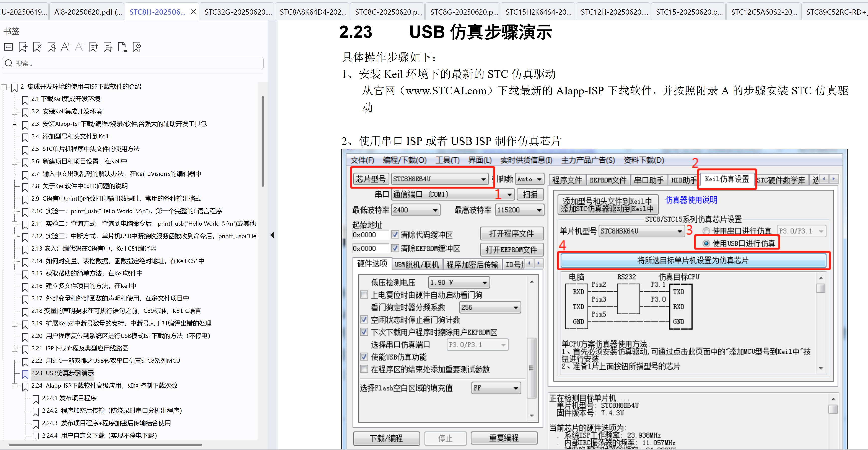The image size is (868, 450).
Task: Collapse chapter 2 集成开发环境 bookmark node
Action: [x=4, y=87]
